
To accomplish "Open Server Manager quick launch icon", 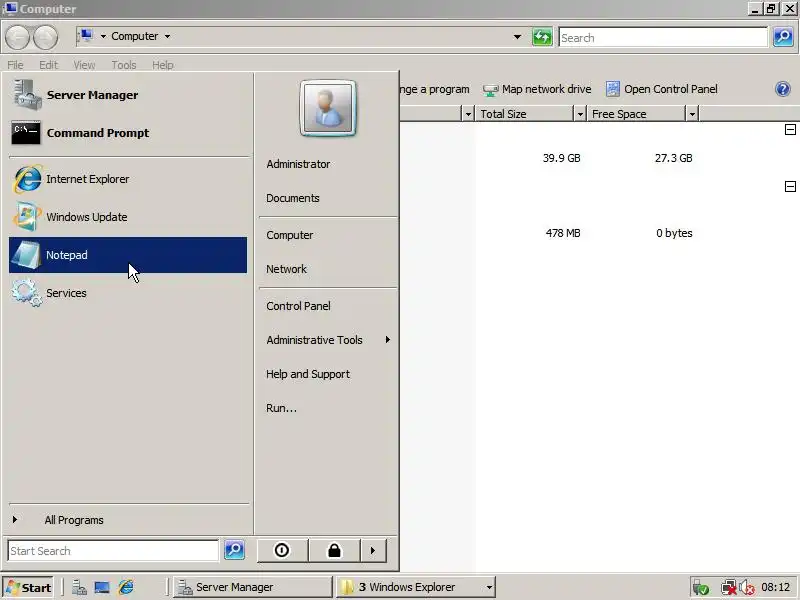I will point(79,587).
